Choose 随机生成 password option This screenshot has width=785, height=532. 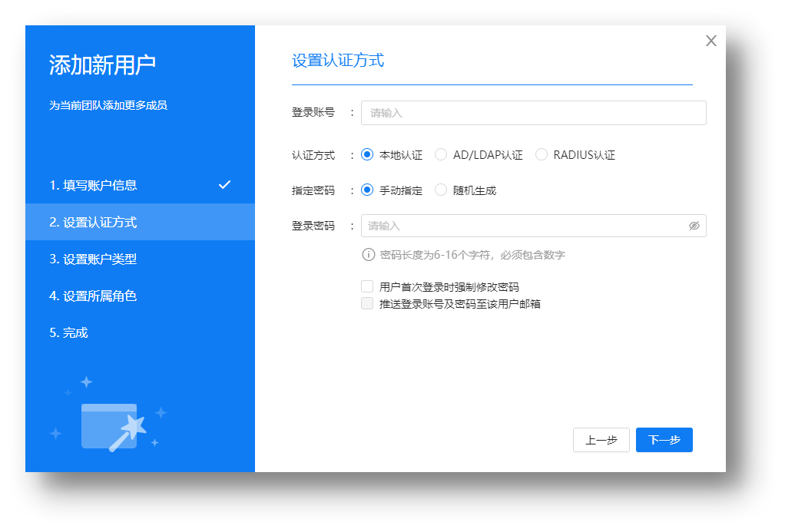tap(441, 190)
